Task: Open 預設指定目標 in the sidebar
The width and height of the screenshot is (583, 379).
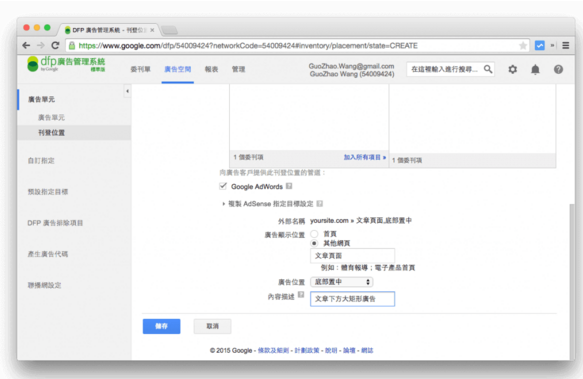Action: click(48, 192)
